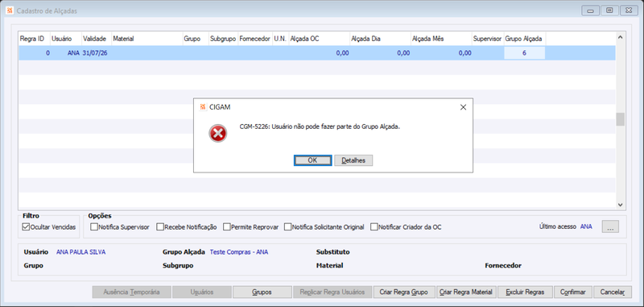Close the CIGAM dialog with the X
Screen dimensions: 644x307
point(464,107)
